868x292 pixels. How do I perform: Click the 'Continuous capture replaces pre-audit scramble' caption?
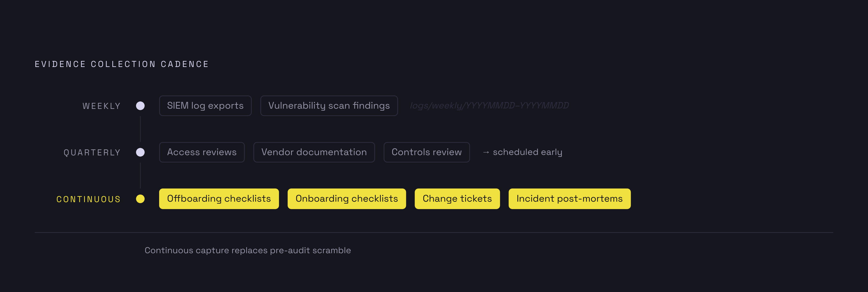[248, 250]
